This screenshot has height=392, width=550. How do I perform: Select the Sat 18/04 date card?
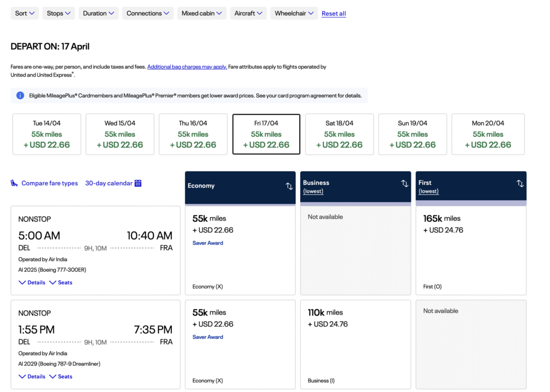click(339, 134)
